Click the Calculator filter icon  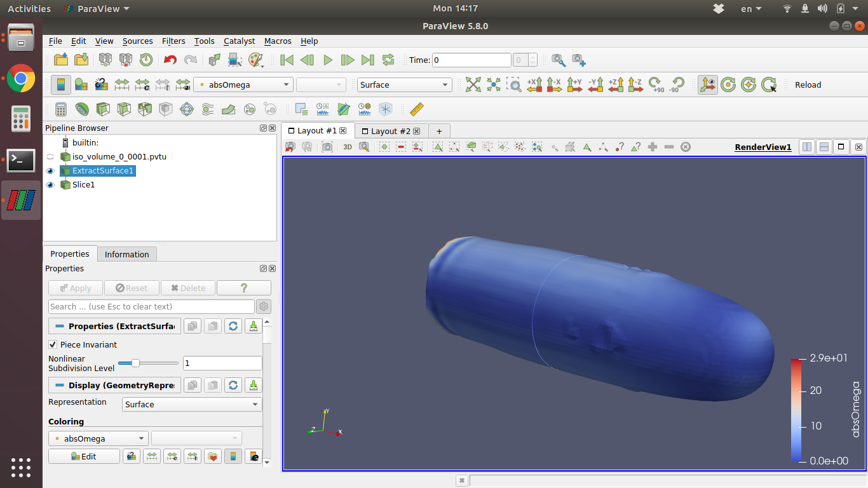[61, 109]
